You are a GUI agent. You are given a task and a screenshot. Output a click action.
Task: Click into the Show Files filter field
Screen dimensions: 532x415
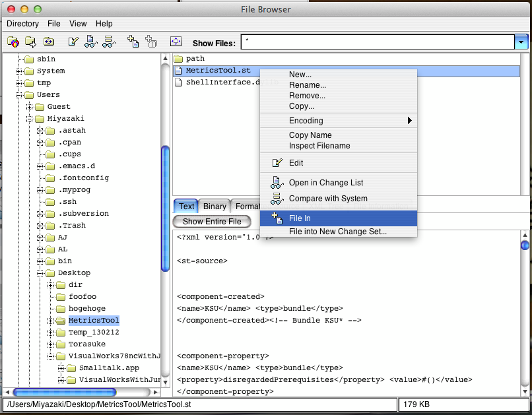378,42
